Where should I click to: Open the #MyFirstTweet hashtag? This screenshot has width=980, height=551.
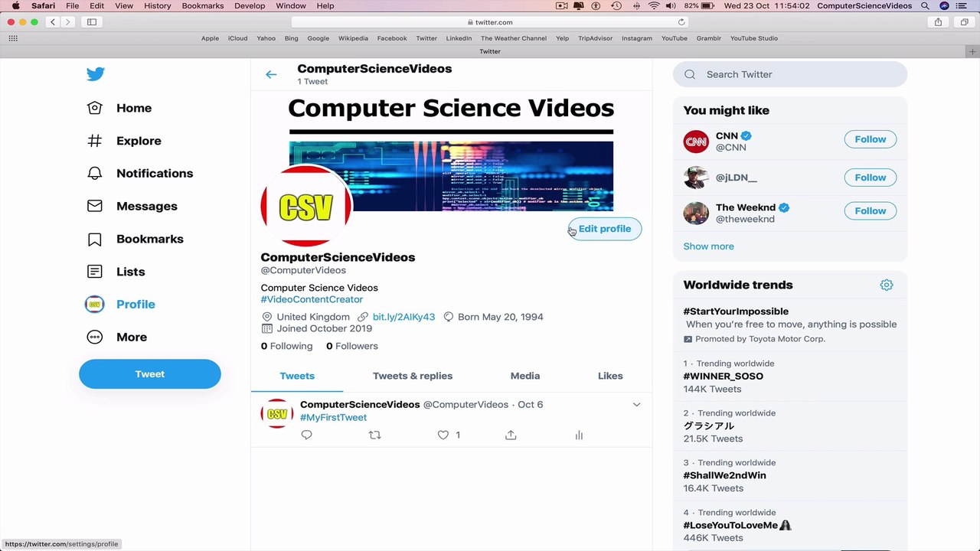tap(333, 417)
